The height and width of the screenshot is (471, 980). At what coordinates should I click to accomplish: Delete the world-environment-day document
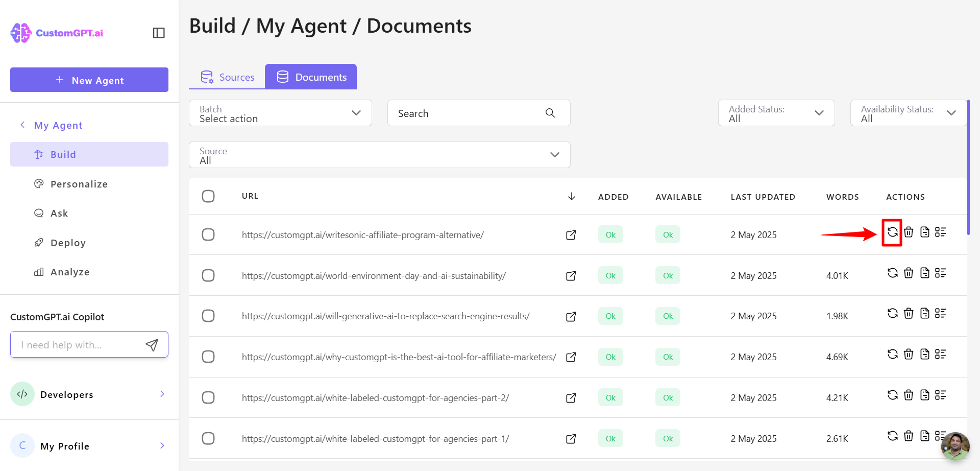tap(909, 273)
